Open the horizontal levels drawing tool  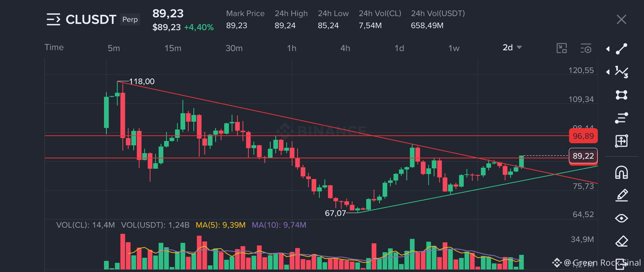click(621, 118)
